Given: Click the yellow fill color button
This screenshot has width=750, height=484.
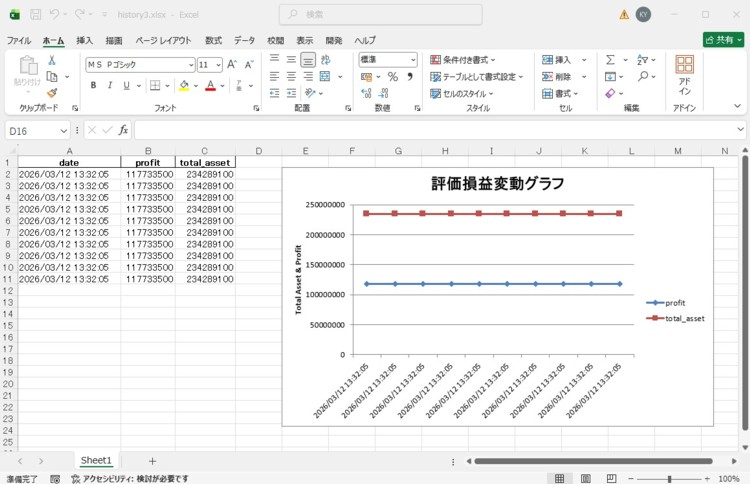Looking at the screenshot, I should pyautogui.click(x=184, y=86).
